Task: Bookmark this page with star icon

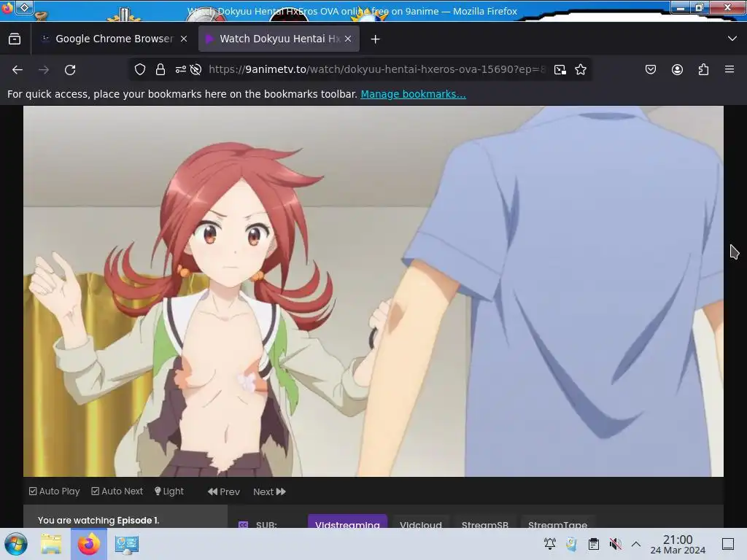Action: tap(580, 69)
